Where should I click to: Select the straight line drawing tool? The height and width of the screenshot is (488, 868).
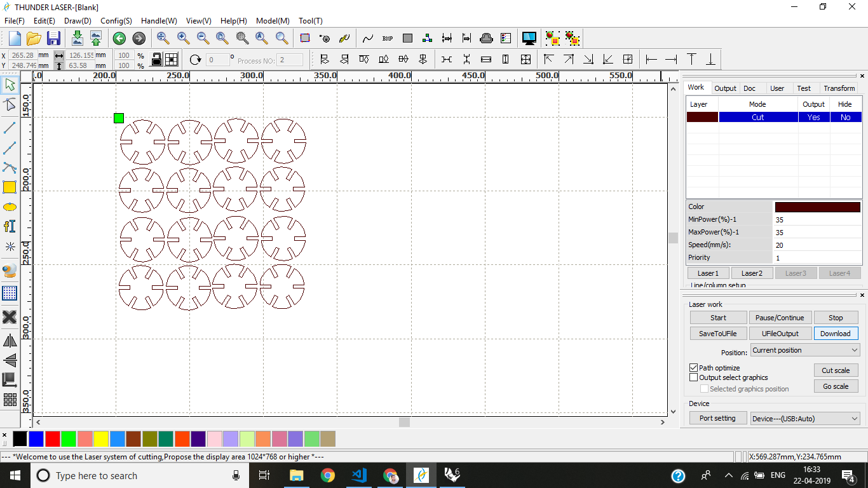pyautogui.click(x=10, y=128)
